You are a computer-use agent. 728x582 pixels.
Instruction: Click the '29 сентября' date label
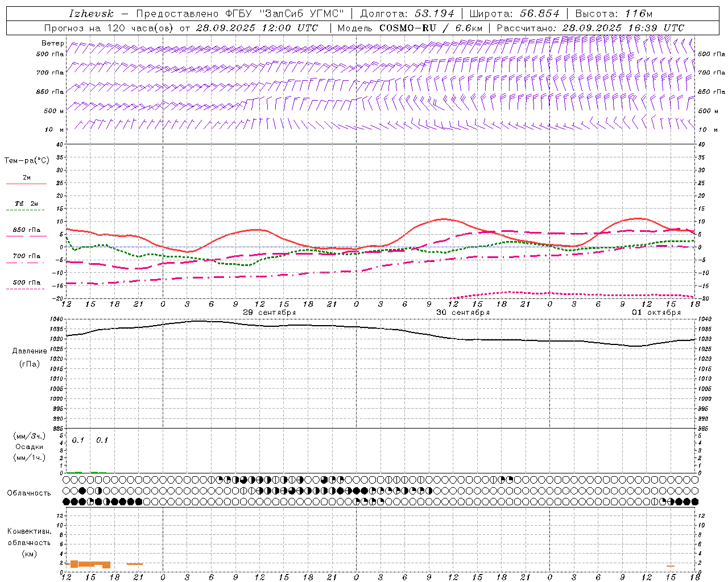tap(270, 313)
